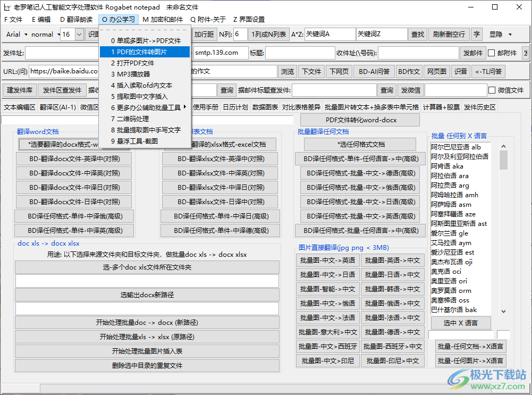Switch to the 翻译区(AI-1) tab

click(58, 107)
